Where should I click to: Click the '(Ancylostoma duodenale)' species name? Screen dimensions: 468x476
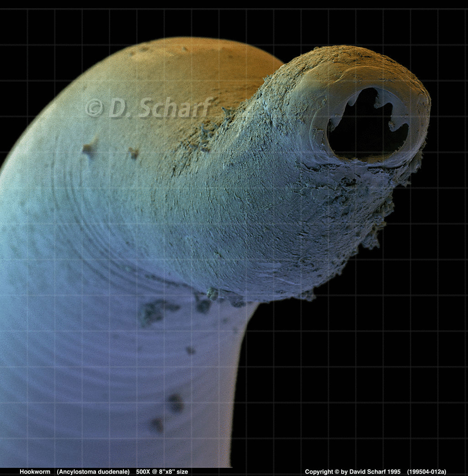tap(93, 472)
